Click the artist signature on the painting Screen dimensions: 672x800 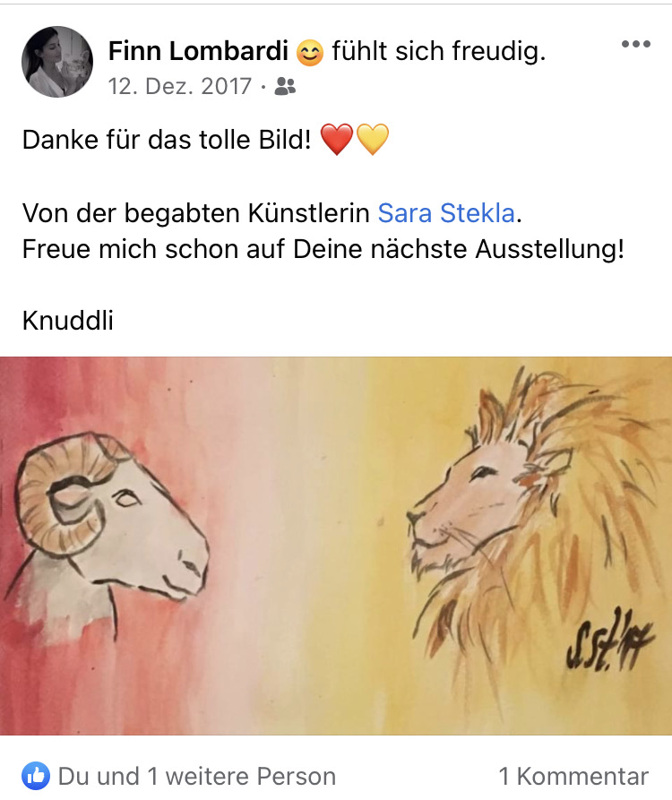[610, 640]
